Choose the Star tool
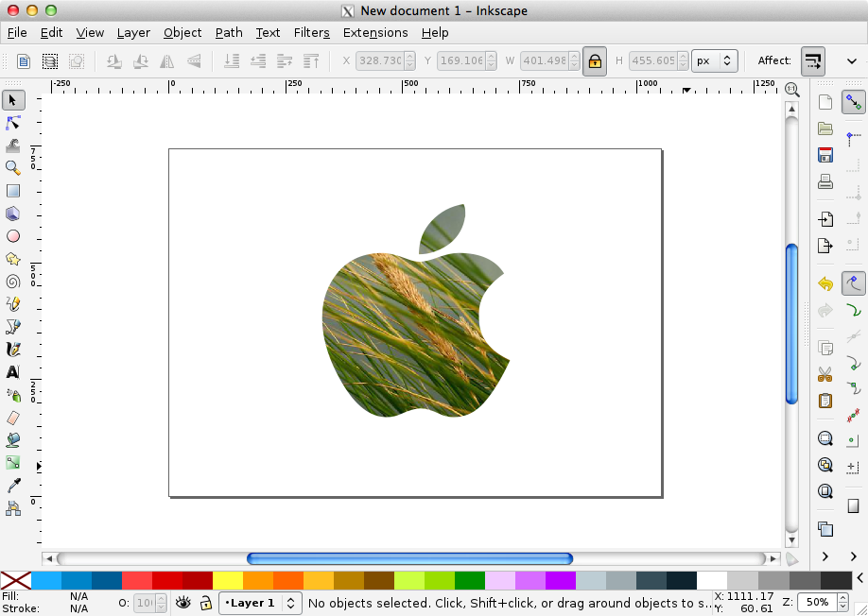 coord(12,259)
